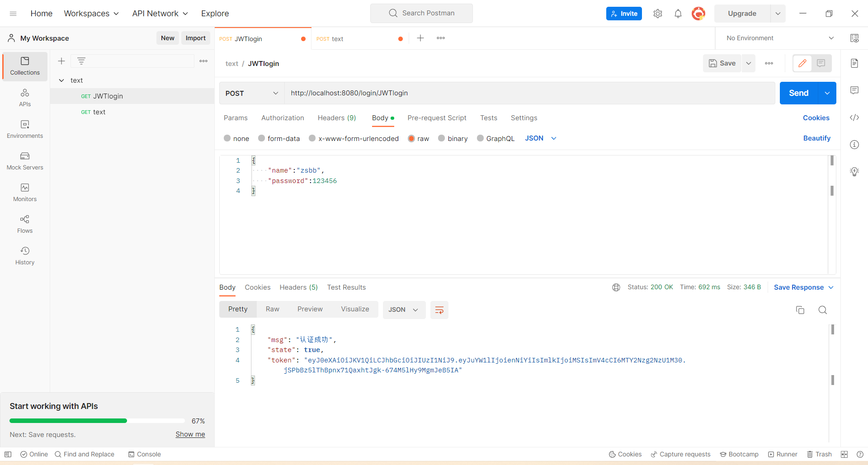
Task: Open the Workspaces dropdown menu
Action: point(92,14)
